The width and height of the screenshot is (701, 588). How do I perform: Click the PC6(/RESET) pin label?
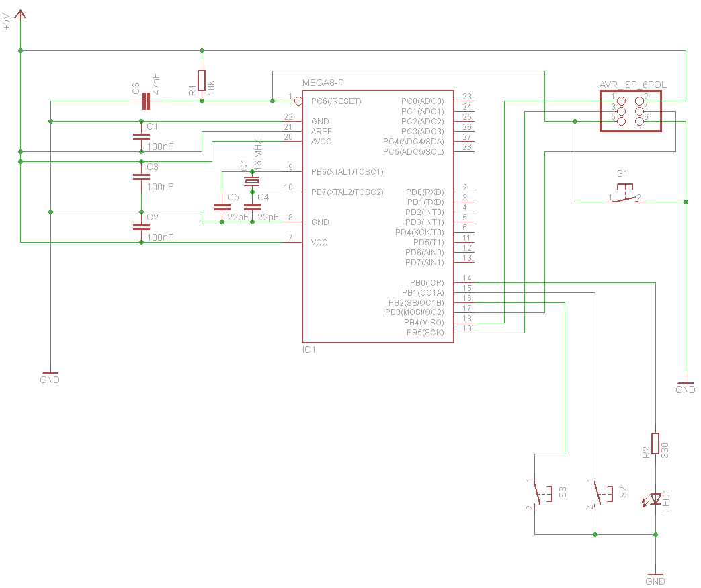click(x=336, y=101)
